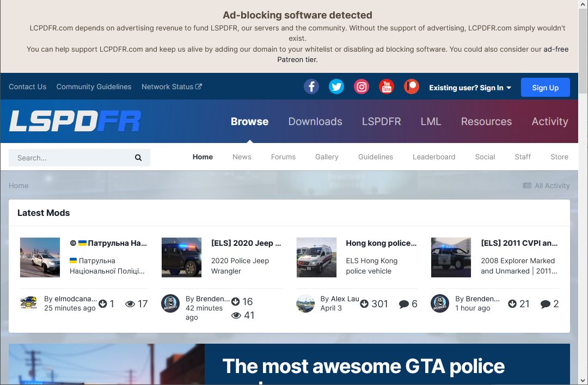
Task: Click the All Activity newspaper icon
Action: point(527,185)
